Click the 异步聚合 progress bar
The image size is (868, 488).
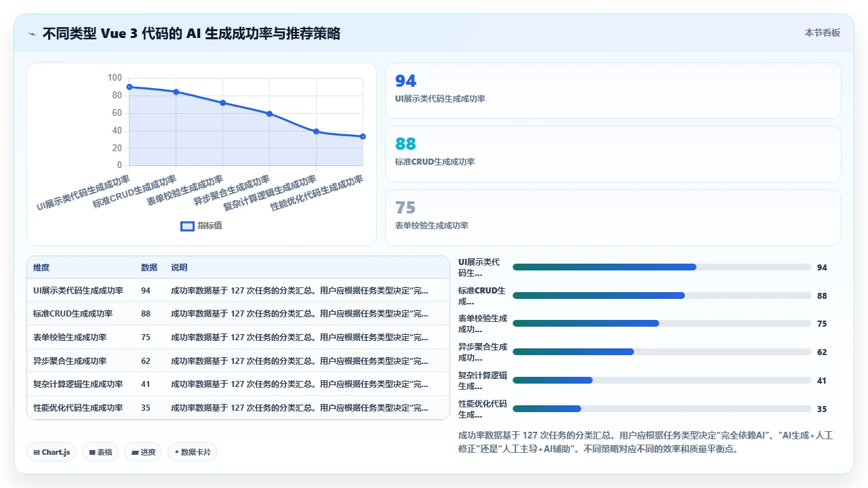662,352
